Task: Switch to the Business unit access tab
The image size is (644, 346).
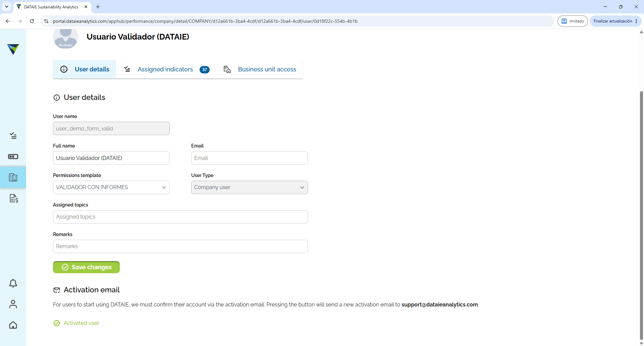Action: 260,69
